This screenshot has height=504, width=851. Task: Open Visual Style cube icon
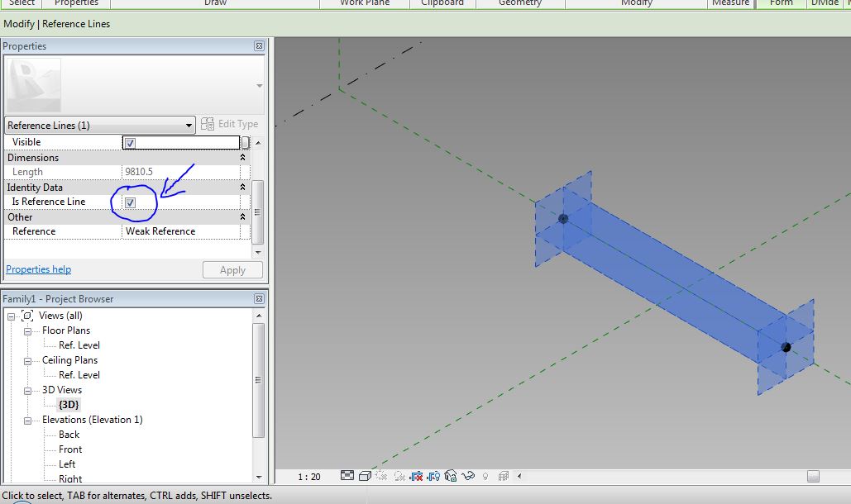point(365,476)
